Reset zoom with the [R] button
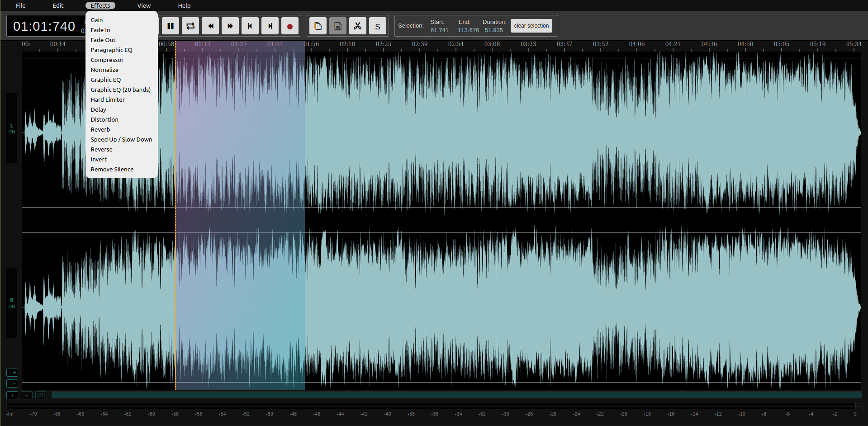 pyautogui.click(x=41, y=395)
